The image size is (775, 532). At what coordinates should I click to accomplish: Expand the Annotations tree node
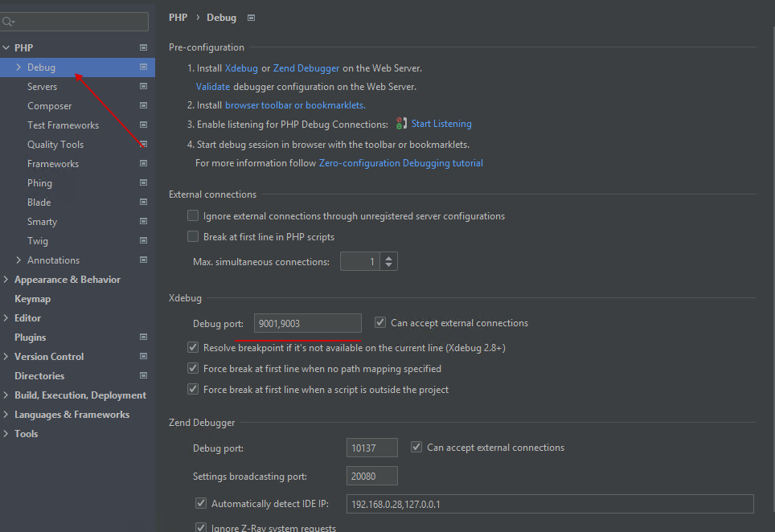coord(18,260)
